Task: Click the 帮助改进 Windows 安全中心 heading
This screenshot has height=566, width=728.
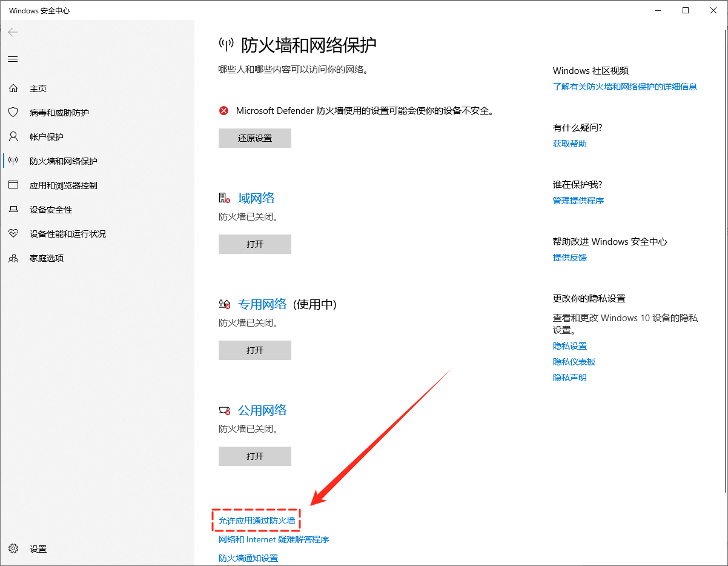Action: point(610,242)
